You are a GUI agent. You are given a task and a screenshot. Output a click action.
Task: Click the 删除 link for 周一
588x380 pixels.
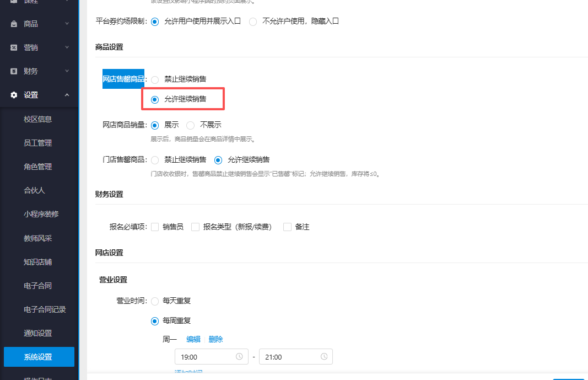215,339
